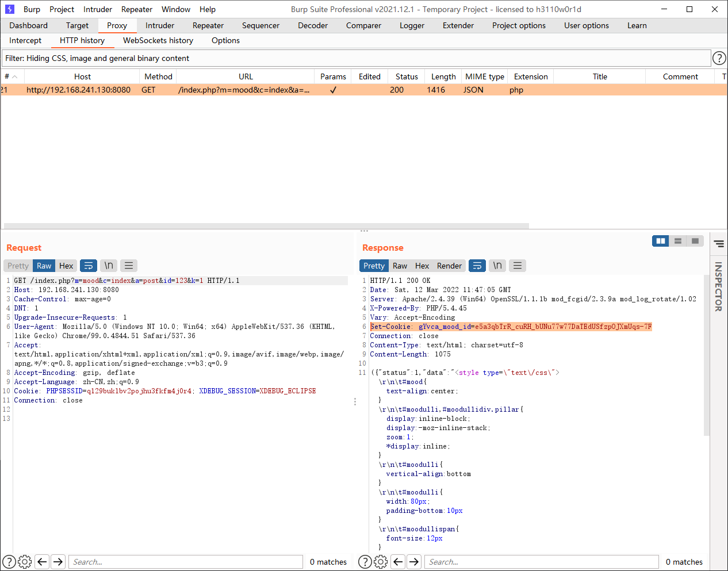Toggle word wrap in Response pane
Screen dimensions: 728x571
pyautogui.click(x=477, y=266)
